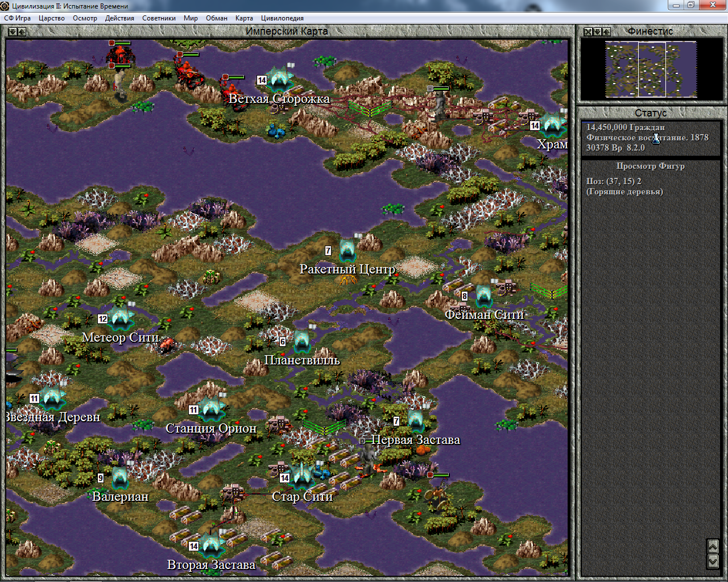Image resolution: width=728 pixels, height=582 pixels.
Task: Select the Фейман Сити city icon
Action: coord(484,295)
